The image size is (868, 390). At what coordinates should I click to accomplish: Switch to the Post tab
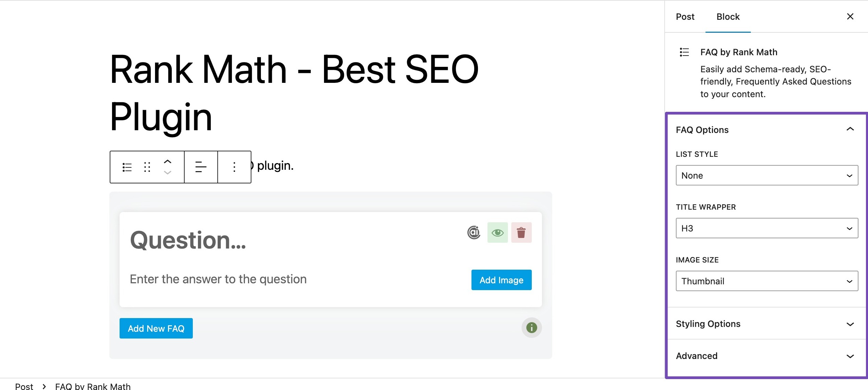(686, 16)
